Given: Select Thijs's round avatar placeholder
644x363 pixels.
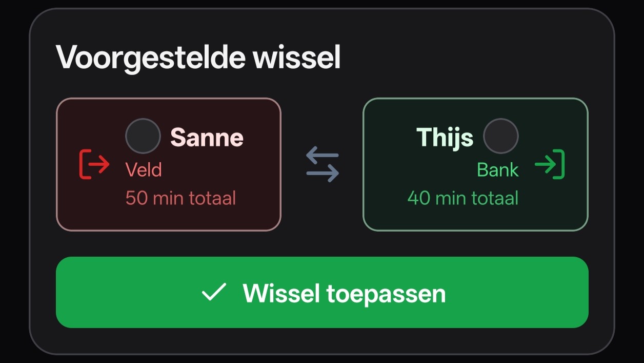Looking at the screenshot, I should tap(501, 136).
